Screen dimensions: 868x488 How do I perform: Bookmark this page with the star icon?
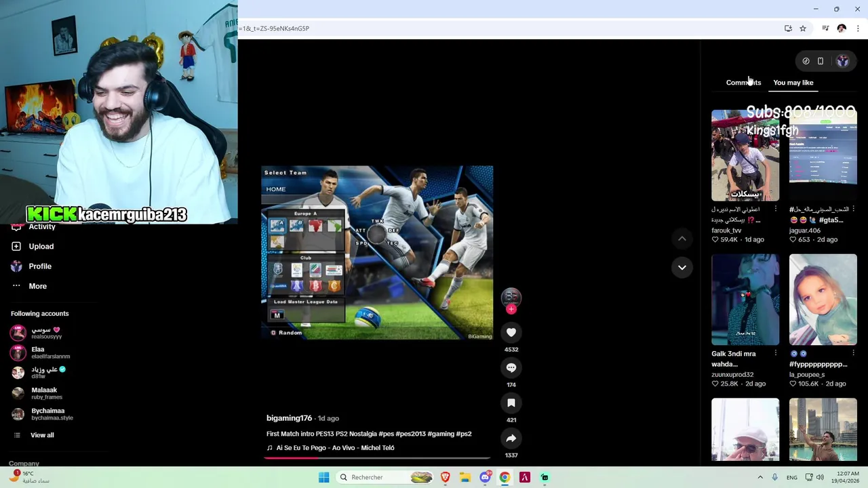(x=803, y=28)
